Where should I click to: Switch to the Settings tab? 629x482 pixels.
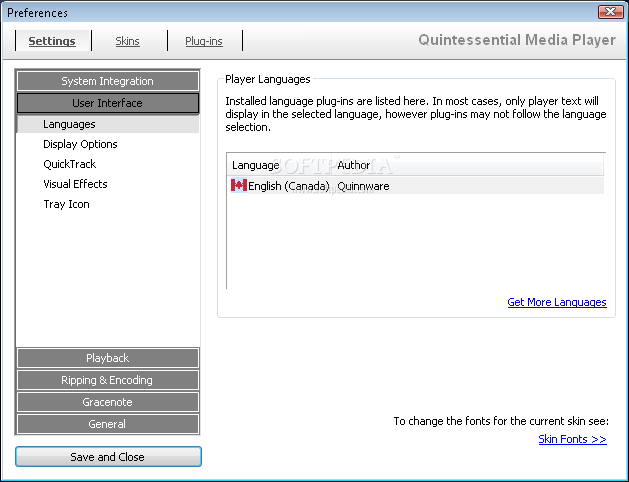coord(52,41)
